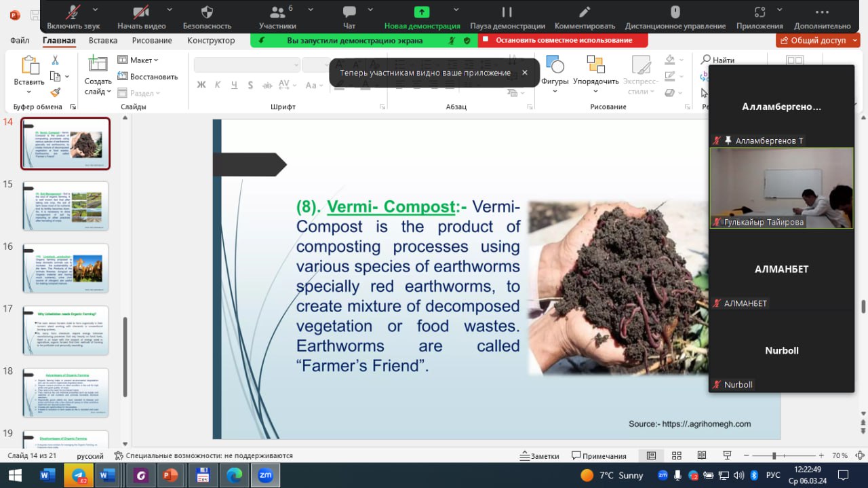Open the Чат chat panel
868x488 pixels.
(x=349, y=12)
